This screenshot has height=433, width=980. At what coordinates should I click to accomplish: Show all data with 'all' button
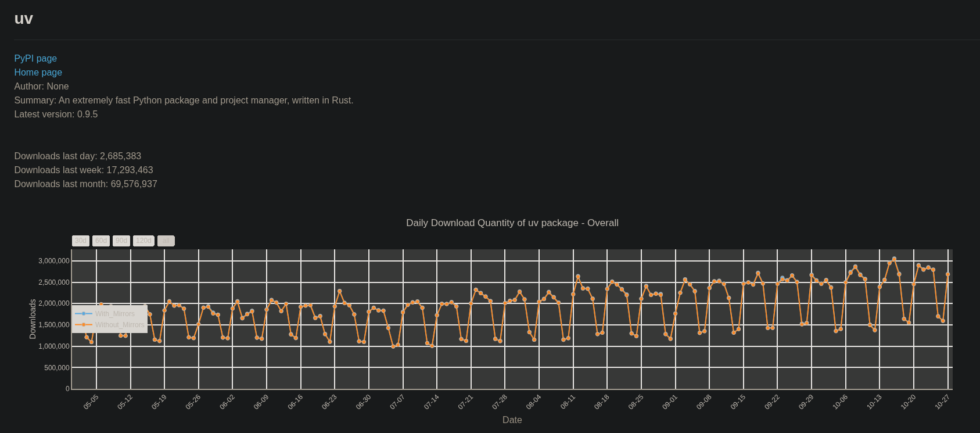tap(166, 241)
